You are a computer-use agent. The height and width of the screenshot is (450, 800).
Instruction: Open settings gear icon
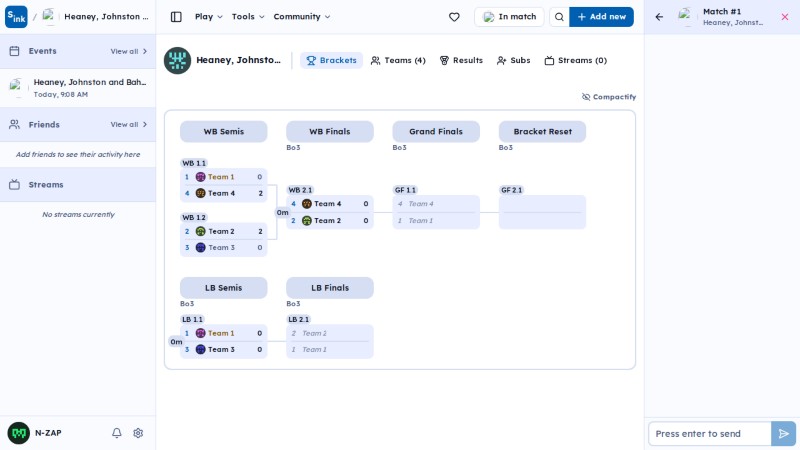tap(138, 433)
